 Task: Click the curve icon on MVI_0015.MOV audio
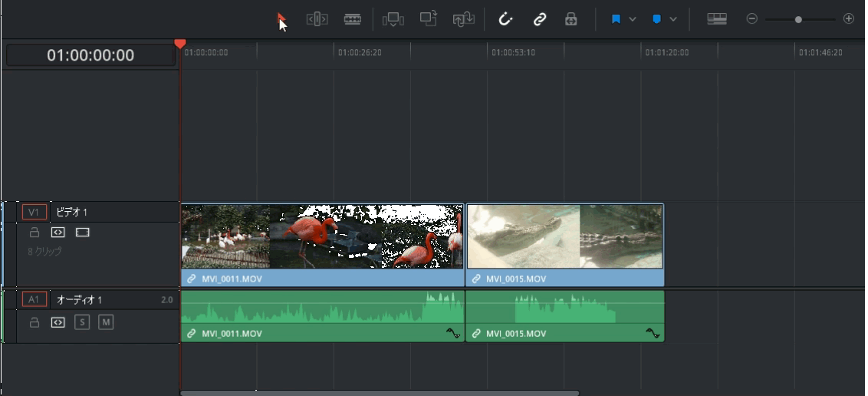(x=653, y=333)
